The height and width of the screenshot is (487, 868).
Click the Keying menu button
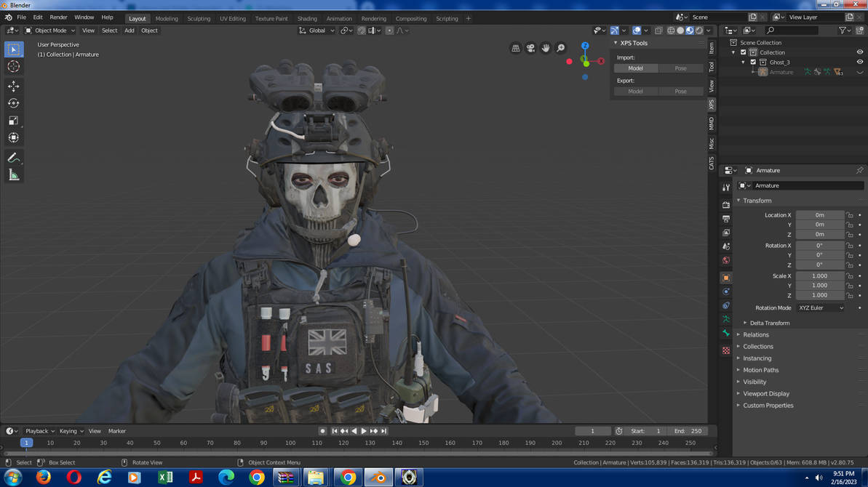tap(71, 431)
